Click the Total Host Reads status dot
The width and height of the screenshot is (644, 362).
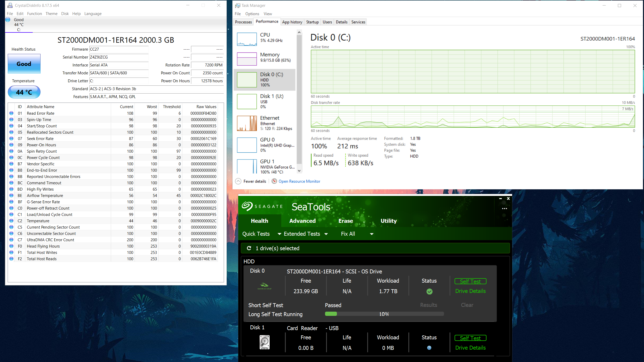tap(11, 259)
